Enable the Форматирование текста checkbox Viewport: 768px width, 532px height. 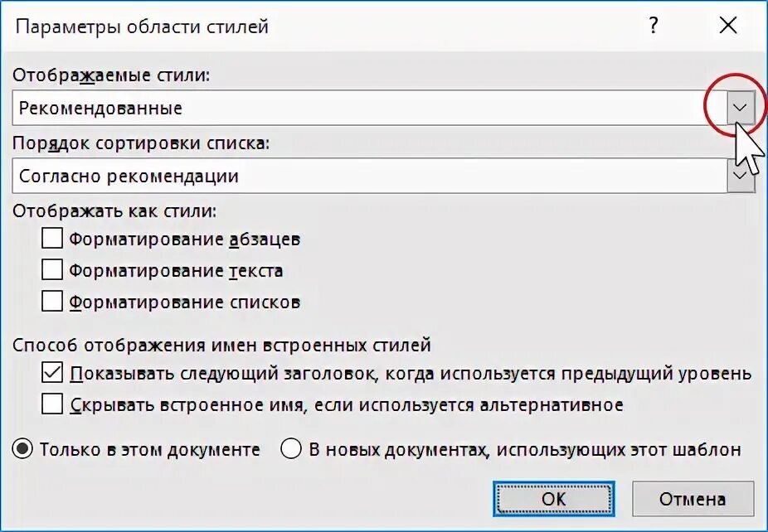[x=52, y=269]
